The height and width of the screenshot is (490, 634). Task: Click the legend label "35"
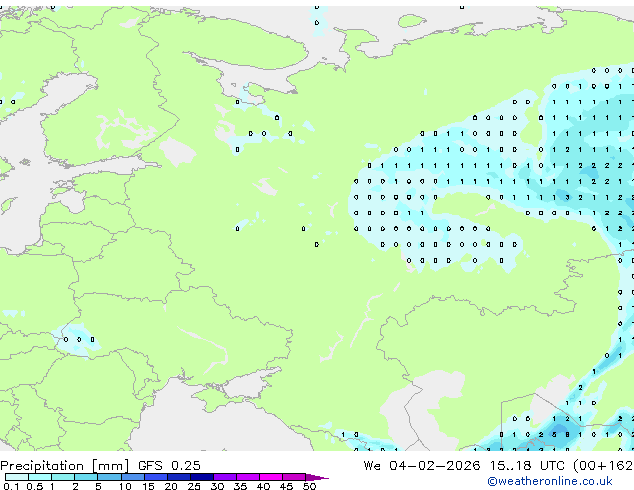(x=240, y=486)
